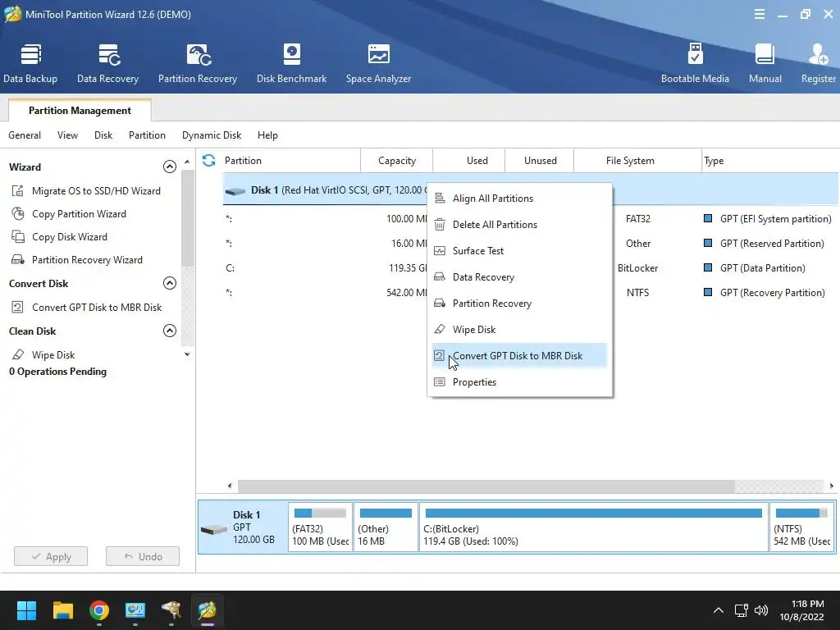Create Bootable Media
The image size is (840, 630).
point(695,63)
